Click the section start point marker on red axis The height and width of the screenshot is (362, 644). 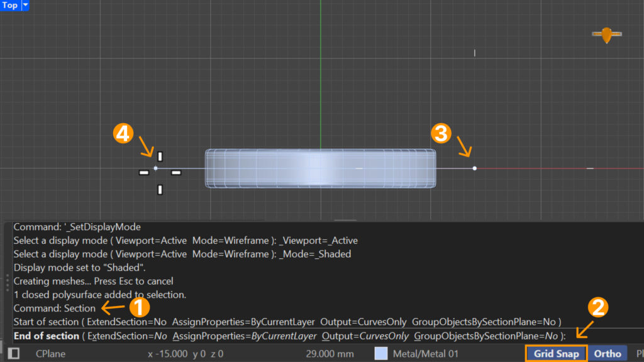(474, 168)
